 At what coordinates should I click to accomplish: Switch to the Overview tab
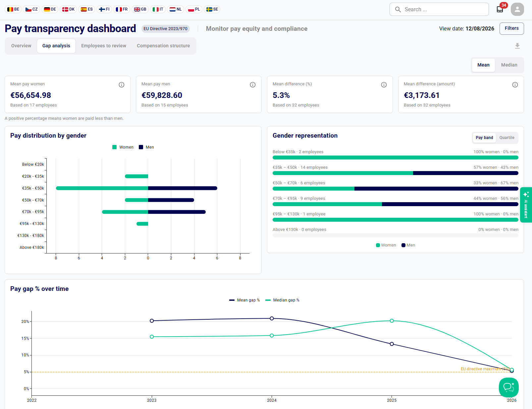pos(21,46)
